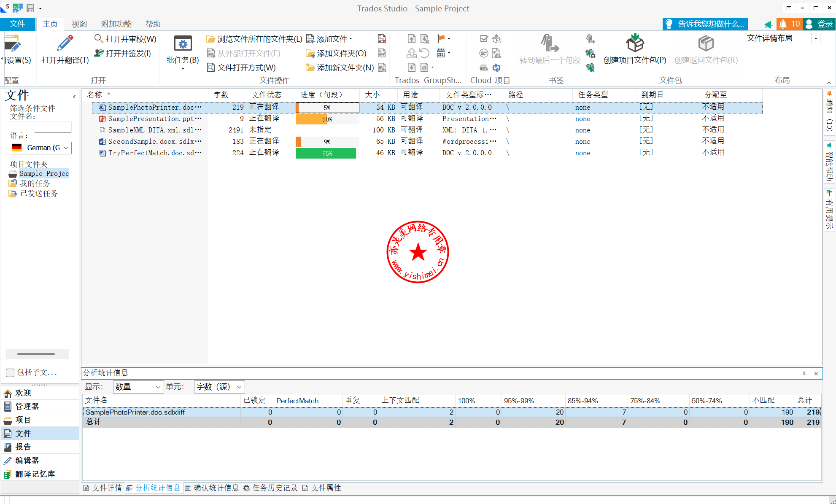Open the Editor view icon in sidebar
Viewport: 836px width, 504px height.
(8, 461)
